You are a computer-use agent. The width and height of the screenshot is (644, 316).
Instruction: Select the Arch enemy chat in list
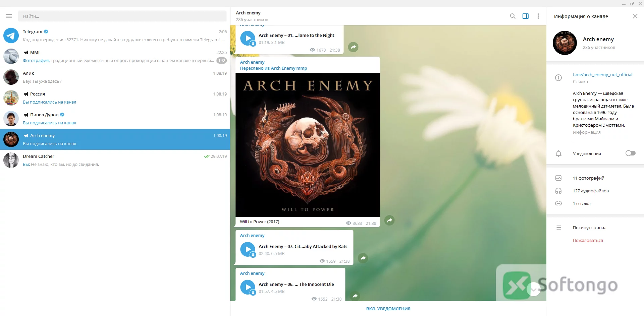115,139
